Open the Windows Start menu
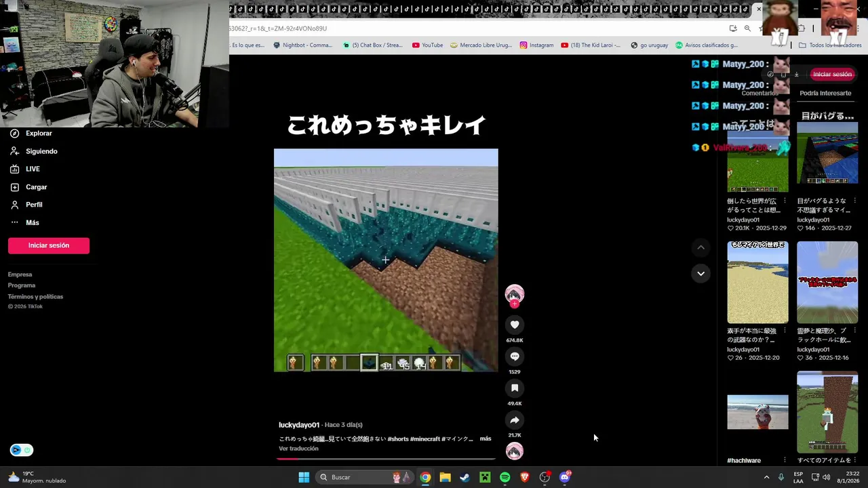 pyautogui.click(x=304, y=477)
